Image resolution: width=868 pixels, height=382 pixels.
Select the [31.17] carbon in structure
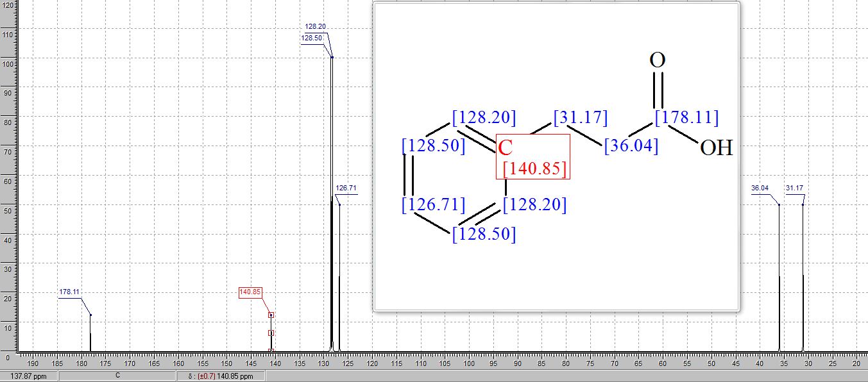[x=580, y=118]
